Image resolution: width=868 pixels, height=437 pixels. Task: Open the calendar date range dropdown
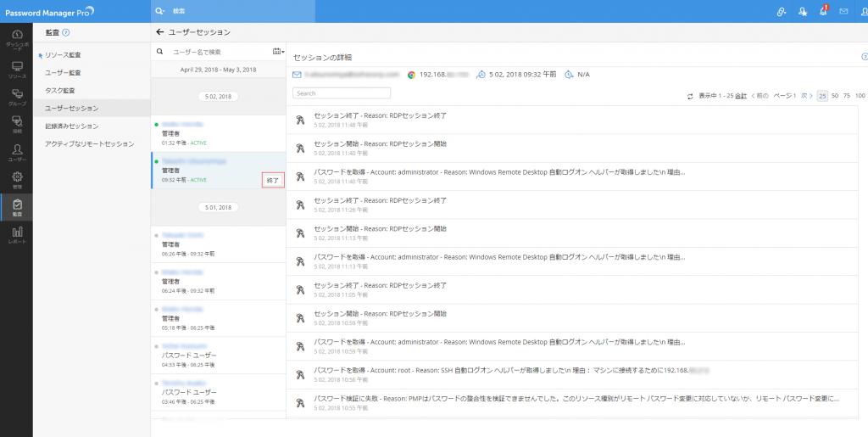click(277, 51)
